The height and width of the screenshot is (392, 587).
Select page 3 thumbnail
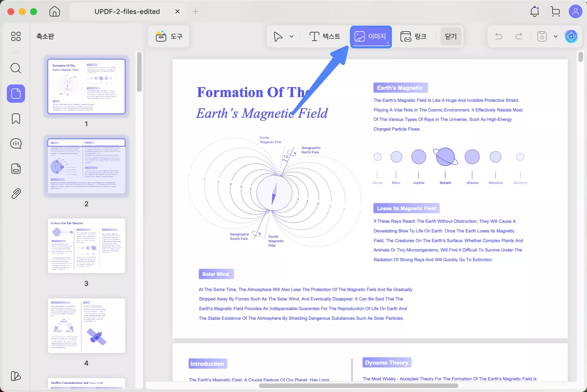(x=86, y=246)
